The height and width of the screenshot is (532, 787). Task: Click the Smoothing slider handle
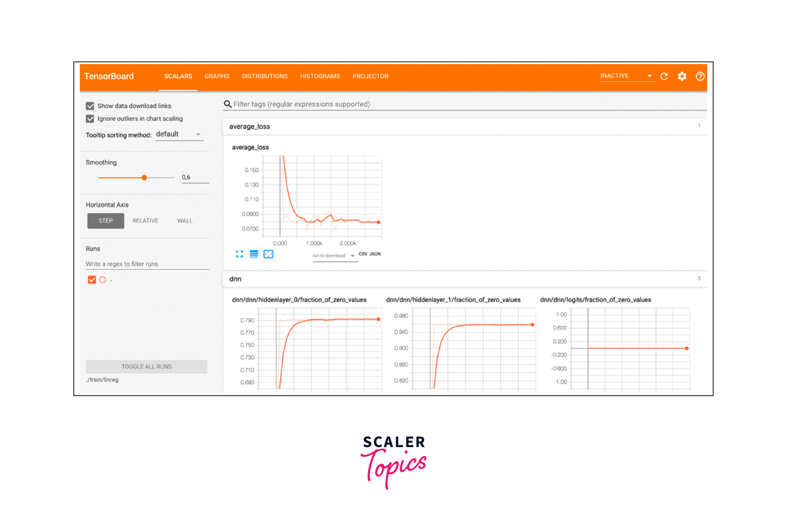pos(144,177)
